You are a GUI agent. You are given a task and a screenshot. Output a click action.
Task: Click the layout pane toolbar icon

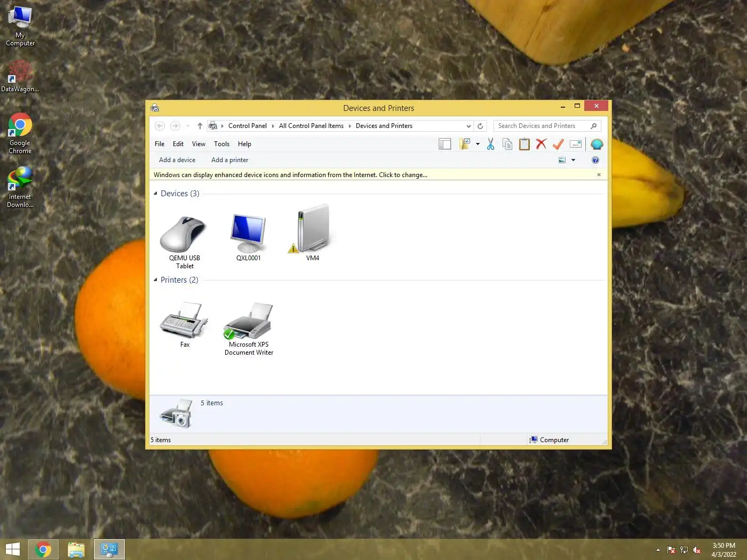point(444,144)
